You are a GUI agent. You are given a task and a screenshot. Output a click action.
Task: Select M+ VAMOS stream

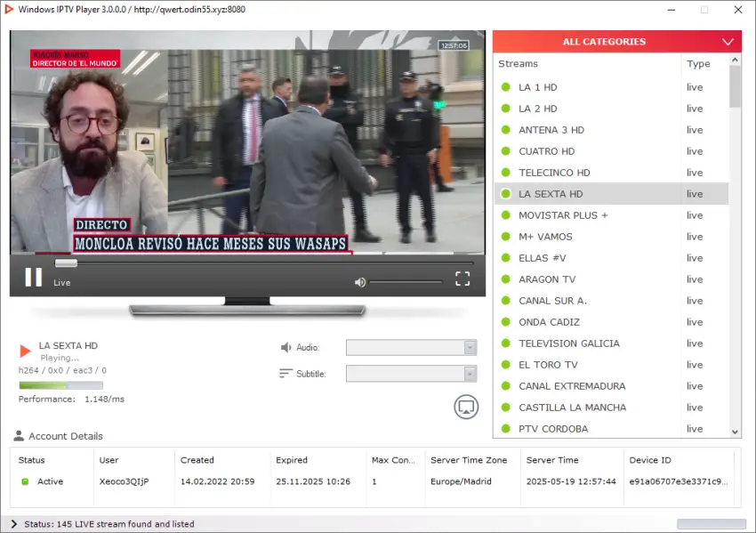pyautogui.click(x=611, y=237)
